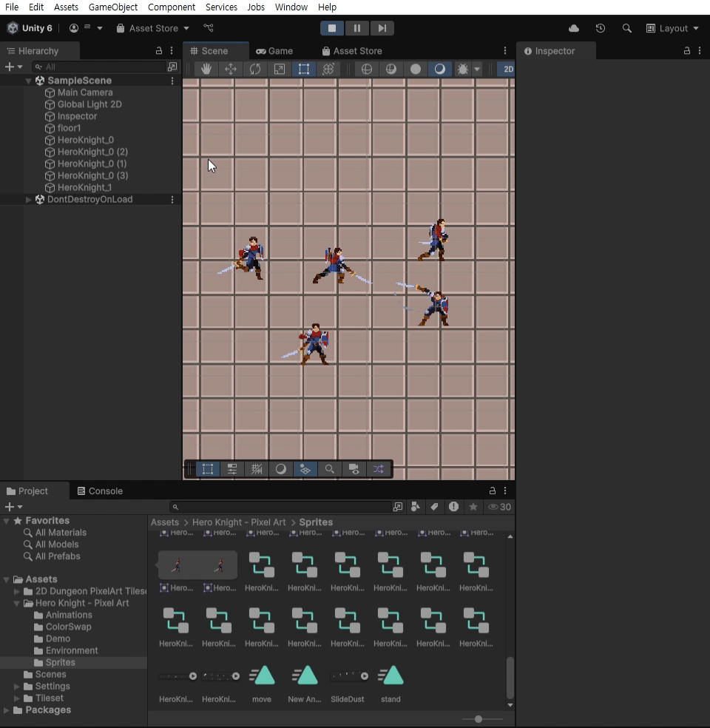Switch to the Game tab
Screen dimensions: 710x728
coord(274,51)
